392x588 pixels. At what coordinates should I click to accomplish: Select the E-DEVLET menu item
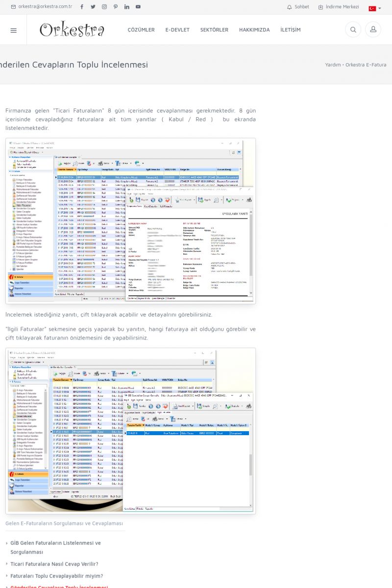(x=177, y=30)
